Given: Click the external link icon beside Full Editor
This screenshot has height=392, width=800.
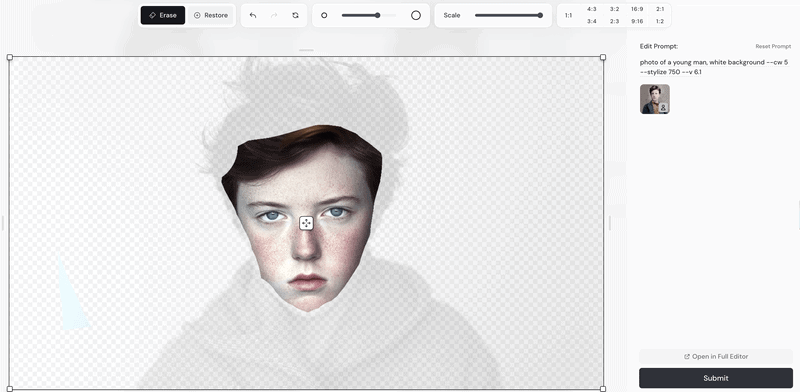Looking at the screenshot, I should [x=687, y=356].
